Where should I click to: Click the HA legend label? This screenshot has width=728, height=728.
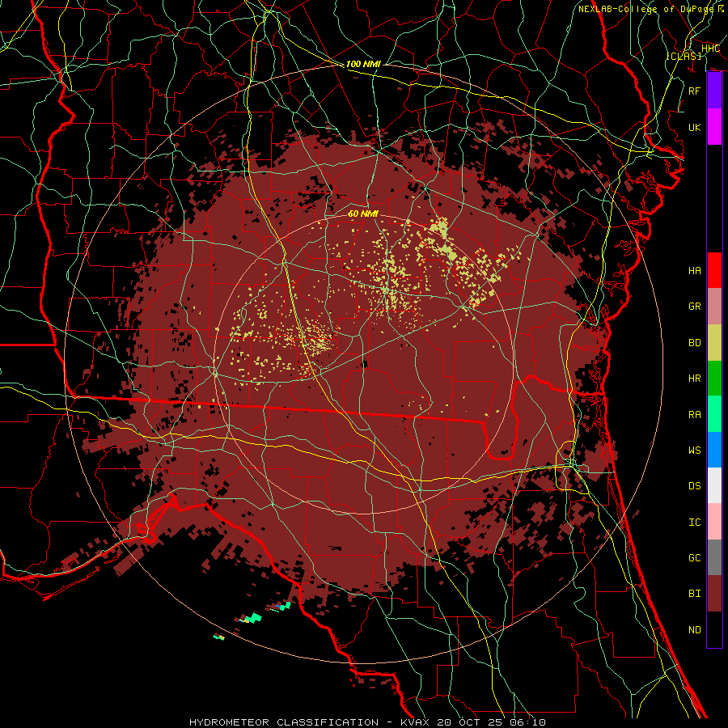[x=694, y=271]
